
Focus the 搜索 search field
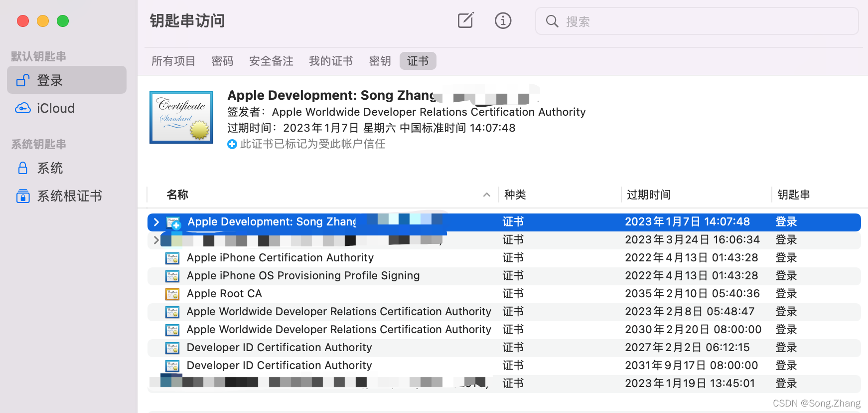pos(697,21)
